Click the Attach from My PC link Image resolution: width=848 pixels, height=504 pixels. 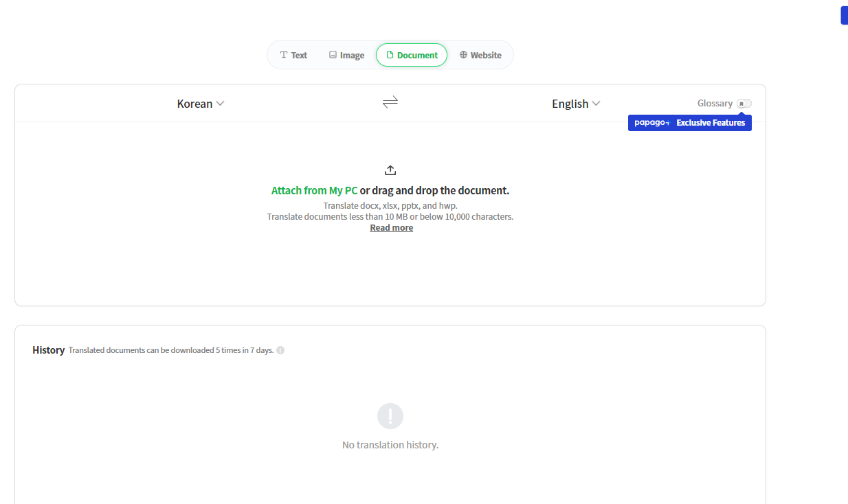pyautogui.click(x=314, y=191)
